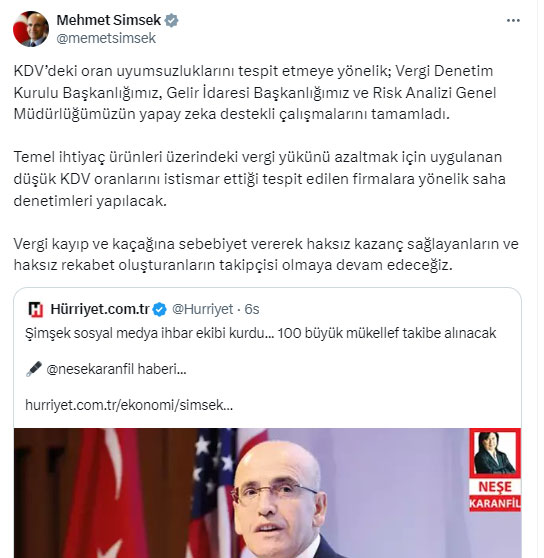Open Mehmet Simsek's profile avatar
The image size is (544, 558).
tap(31, 29)
